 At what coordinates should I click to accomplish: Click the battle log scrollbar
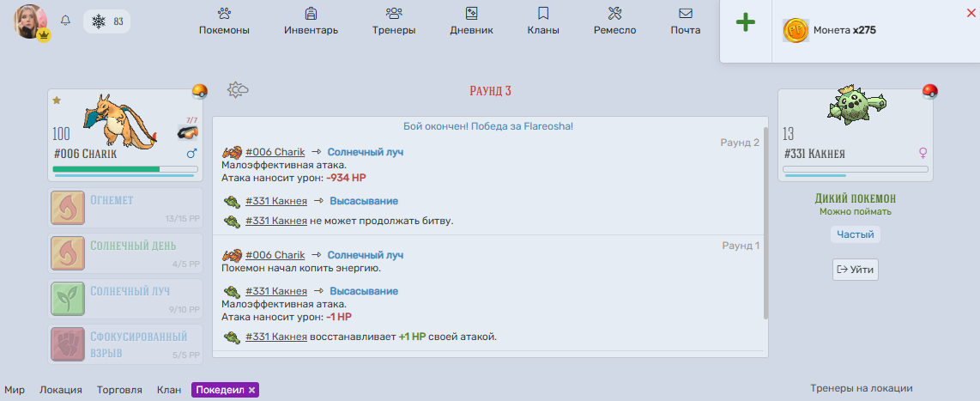click(x=765, y=232)
